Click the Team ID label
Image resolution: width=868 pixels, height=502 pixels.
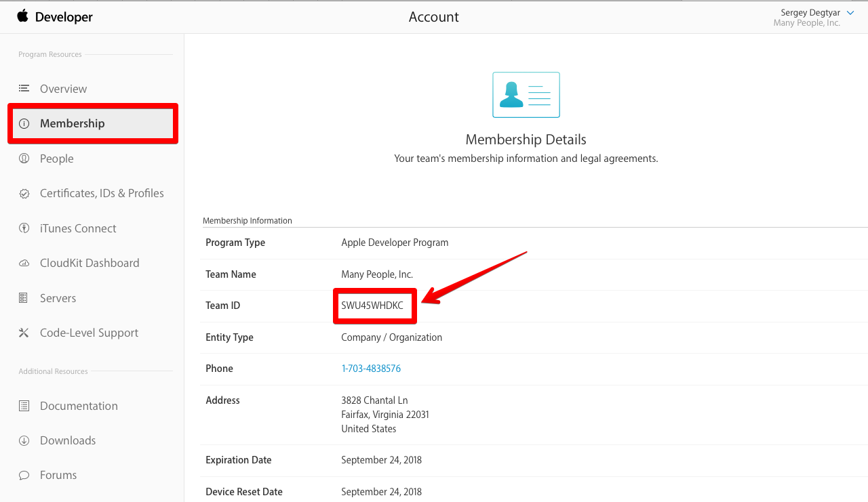pyautogui.click(x=223, y=306)
